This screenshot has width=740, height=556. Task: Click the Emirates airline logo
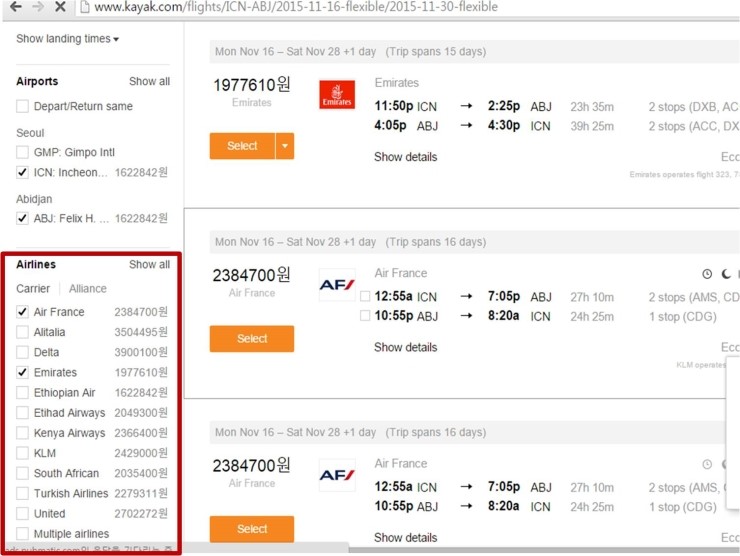[337, 94]
